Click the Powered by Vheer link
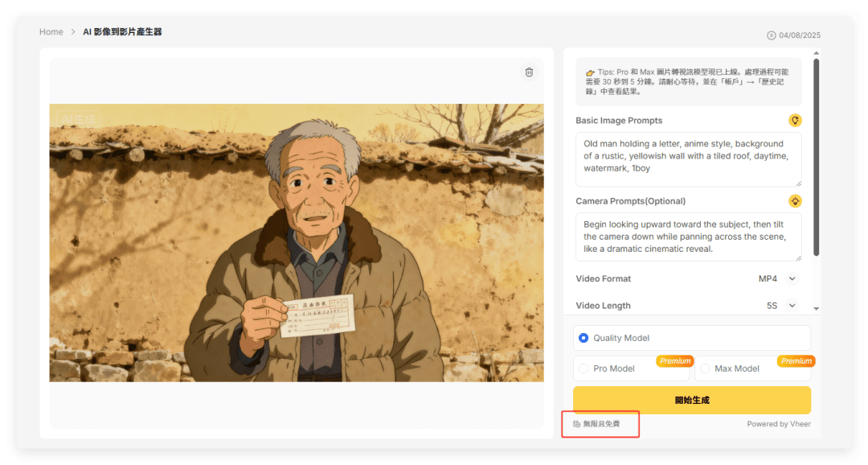The width and height of the screenshot is (868, 465). tap(778, 424)
